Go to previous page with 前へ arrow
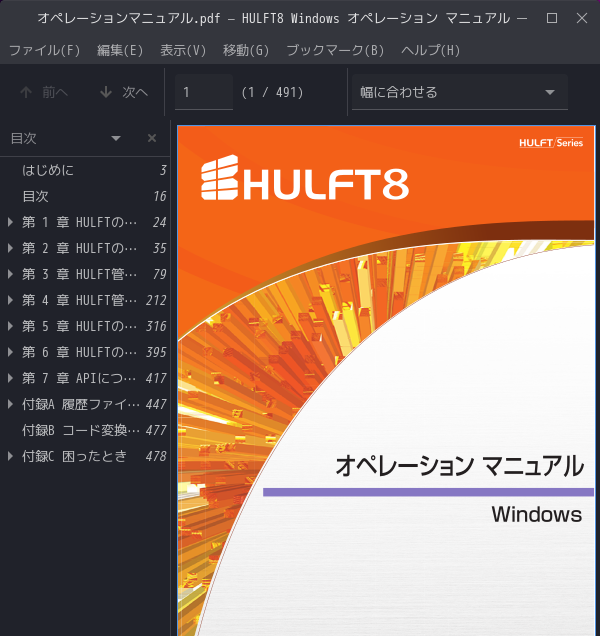Image resolution: width=600 pixels, height=636 pixels. pyautogui.click(x=44, y=92)
